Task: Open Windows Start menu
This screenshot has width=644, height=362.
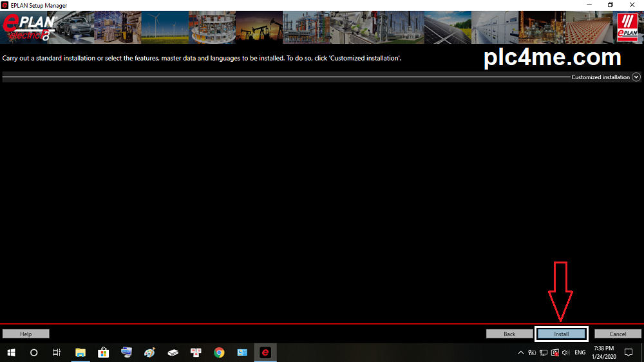Action: 11,352
